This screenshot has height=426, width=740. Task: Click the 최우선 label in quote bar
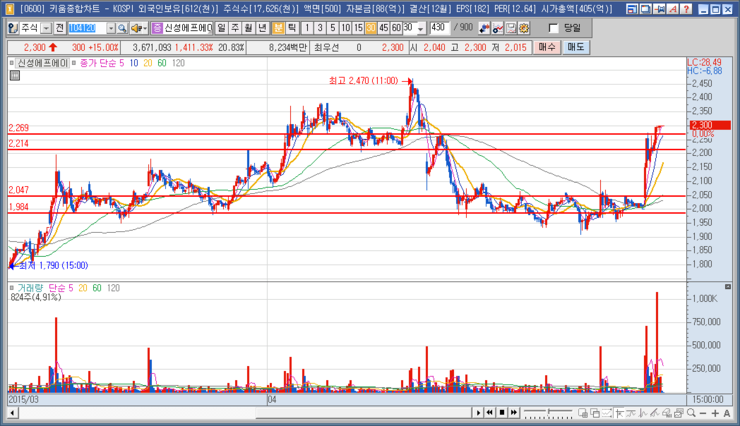[327, 47]
